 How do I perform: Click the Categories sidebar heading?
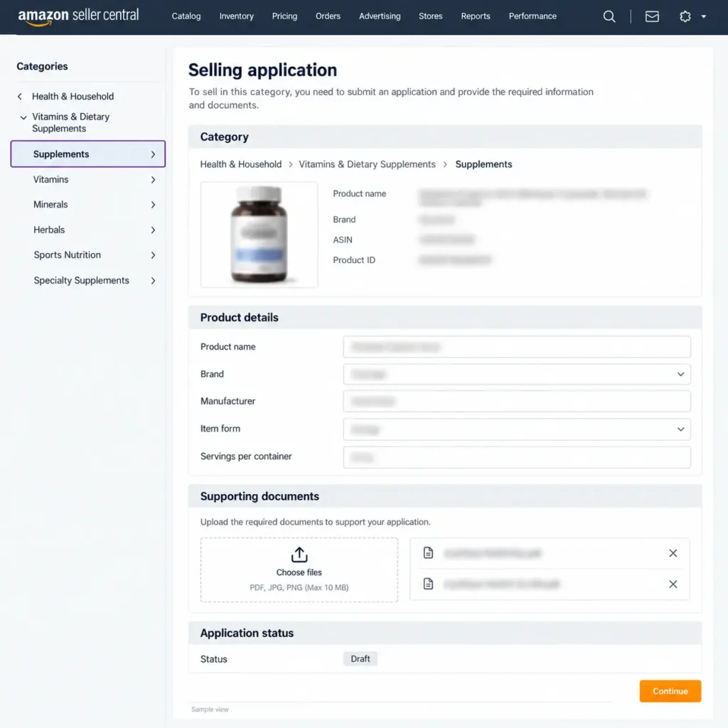click(42, 66)
